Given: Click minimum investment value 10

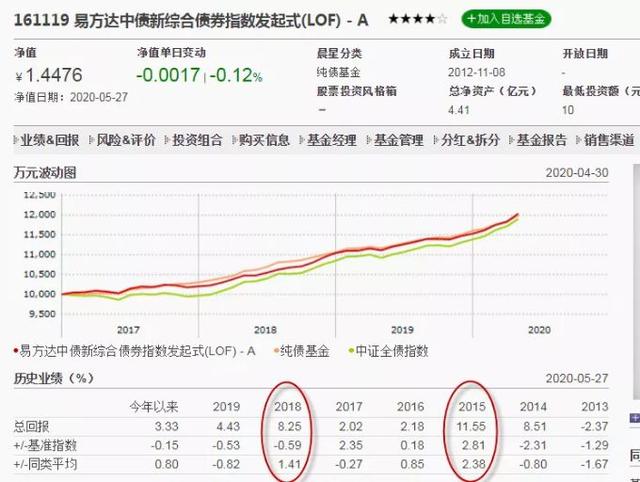Looking at the screenshot, I should point(568,110).
